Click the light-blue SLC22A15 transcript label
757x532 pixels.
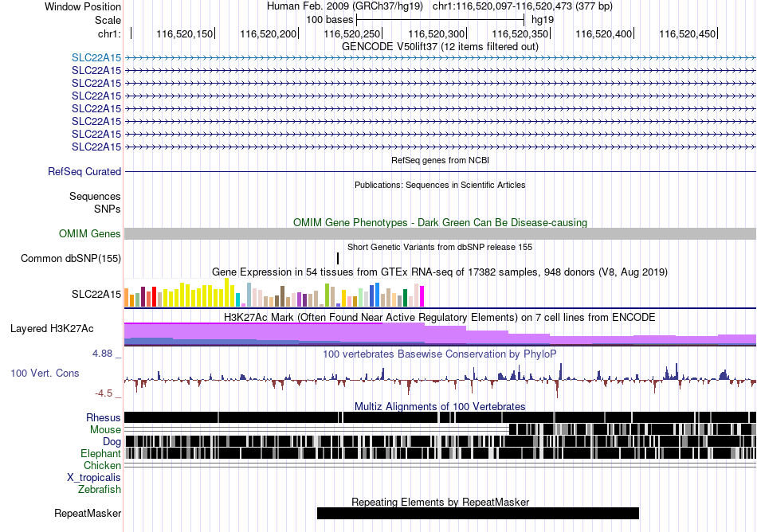tap(96, 57)
